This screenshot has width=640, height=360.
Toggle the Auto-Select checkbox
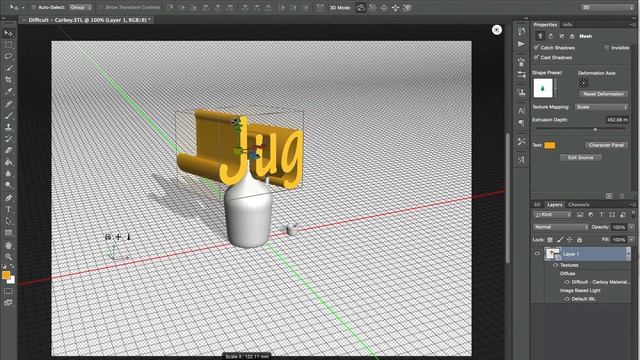tap(34, 7)
